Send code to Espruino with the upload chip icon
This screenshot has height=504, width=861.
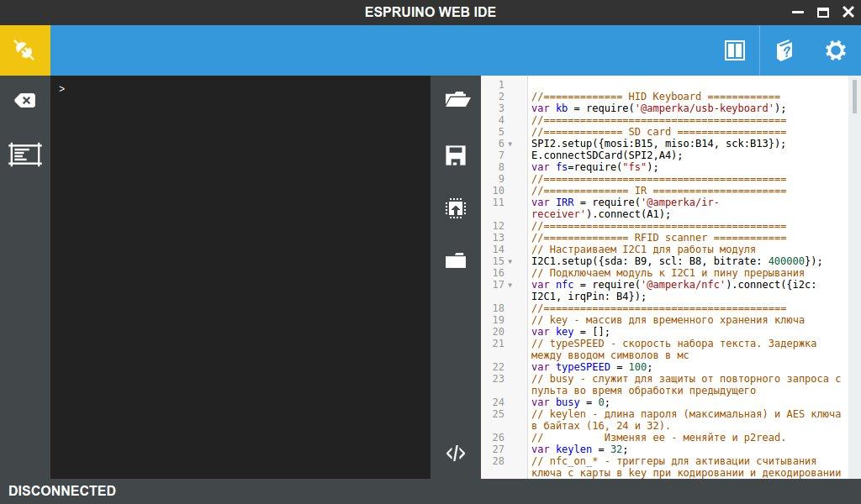coord(456,208)
